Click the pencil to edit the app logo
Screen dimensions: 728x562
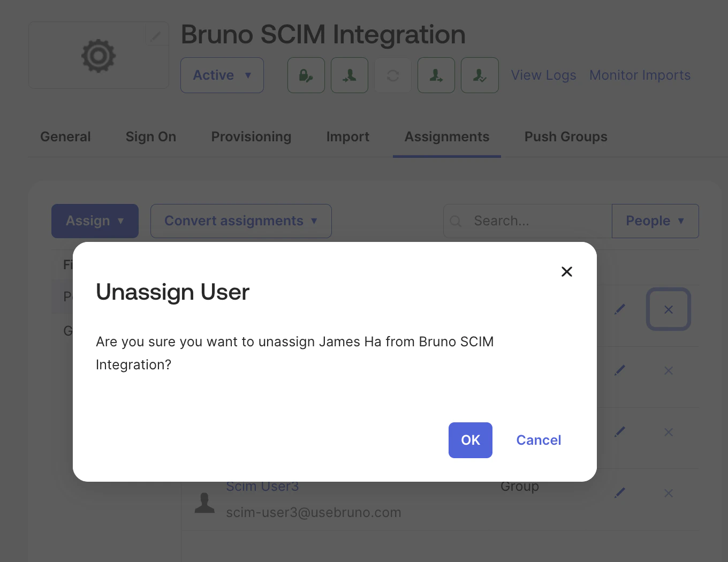click(156, 35)
